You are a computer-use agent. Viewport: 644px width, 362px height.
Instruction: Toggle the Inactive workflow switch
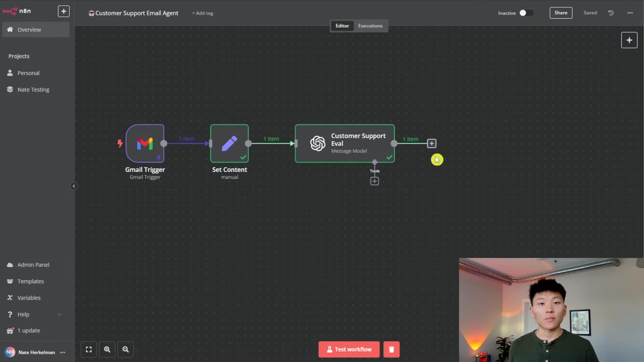coord(526,13)
